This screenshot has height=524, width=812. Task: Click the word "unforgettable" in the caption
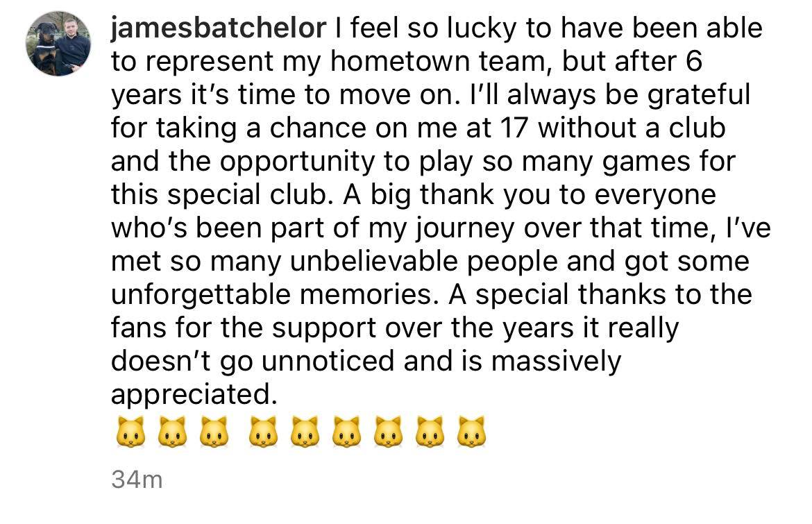tap(201, 295)
